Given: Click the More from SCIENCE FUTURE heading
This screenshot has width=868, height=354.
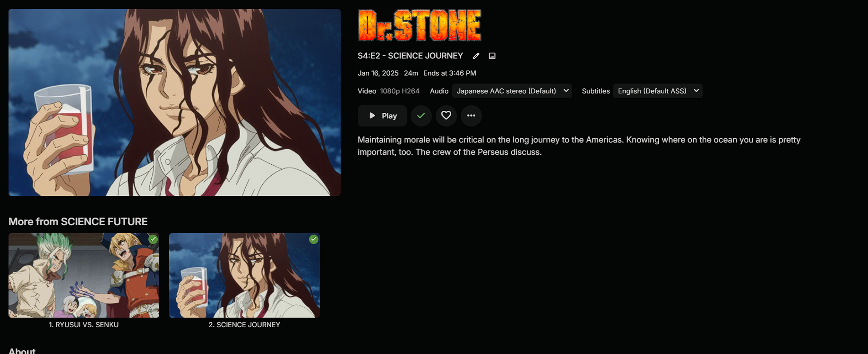Looking at the screenshot, I should click(78, 221).
